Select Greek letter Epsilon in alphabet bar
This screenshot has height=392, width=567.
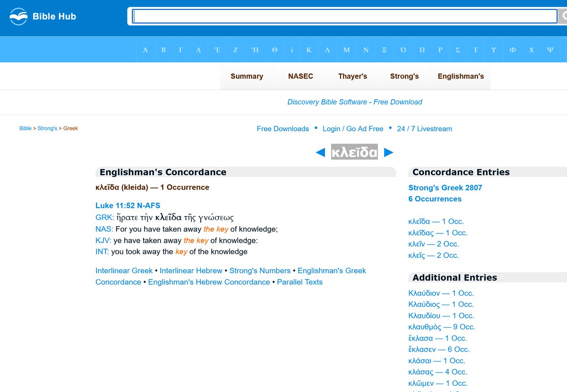[x=217, y=50]
